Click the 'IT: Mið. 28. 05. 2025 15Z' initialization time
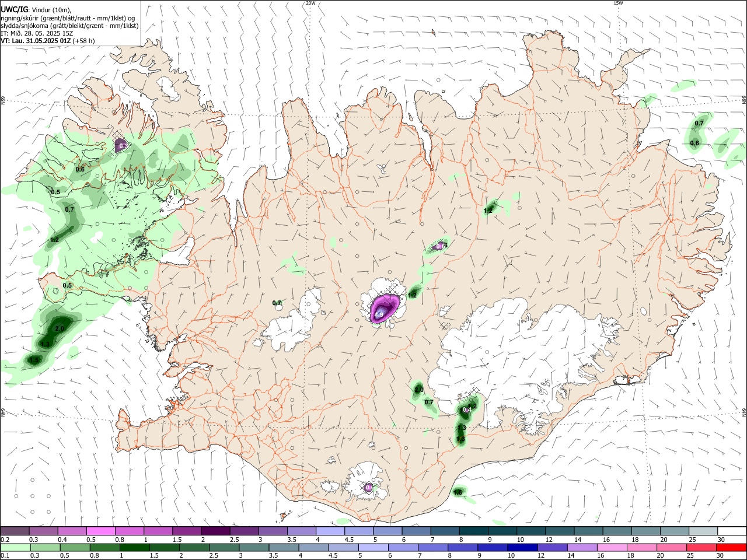747x560 pixels. pyautogui.click(x=37, y=33)
